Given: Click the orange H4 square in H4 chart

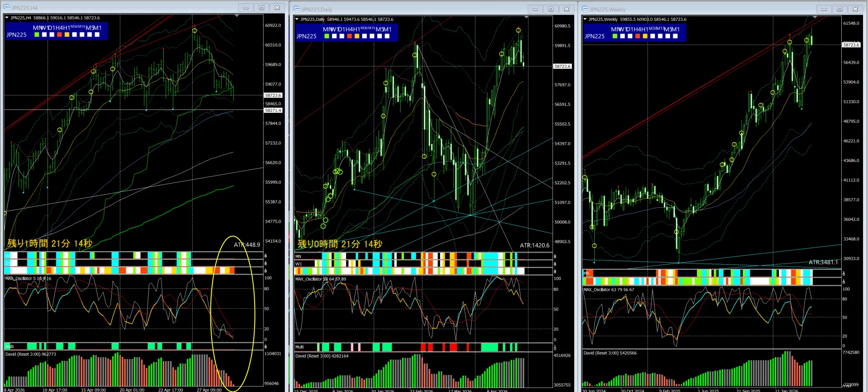Looking at the screenshot, I should (59, 34).
